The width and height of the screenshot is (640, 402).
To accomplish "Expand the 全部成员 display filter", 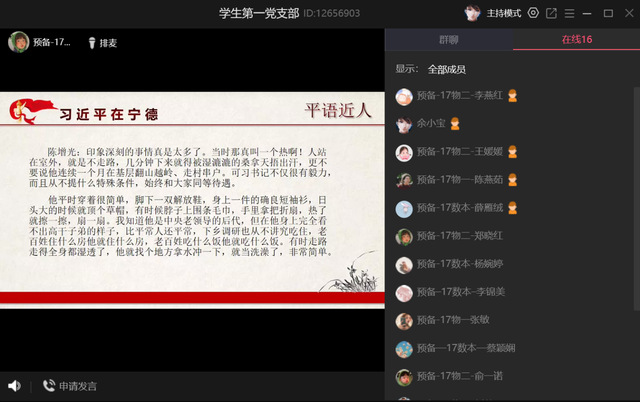I will 447,70.
